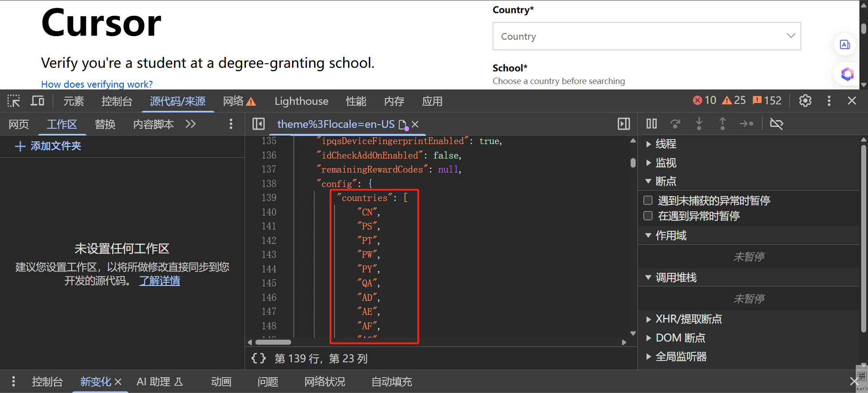This screenshot has width=868, height=393.
Task: Hide the navigator sidebar pane
Action: click(259, 124)
